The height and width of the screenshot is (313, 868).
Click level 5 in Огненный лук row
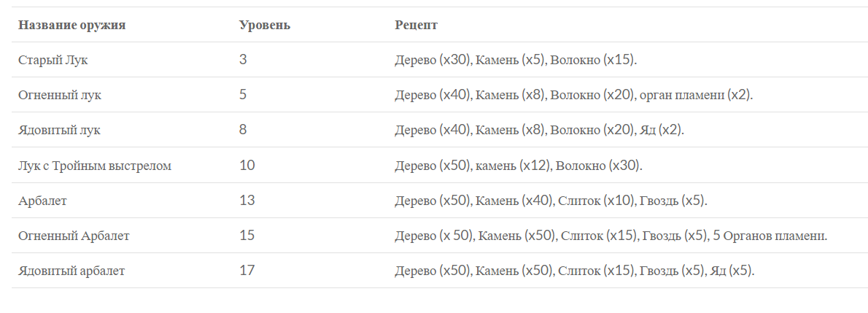point(243,95)
